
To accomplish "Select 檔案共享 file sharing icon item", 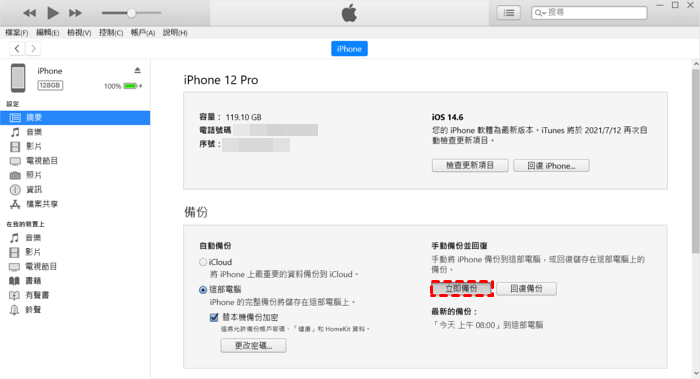I will tap(15, 204).
